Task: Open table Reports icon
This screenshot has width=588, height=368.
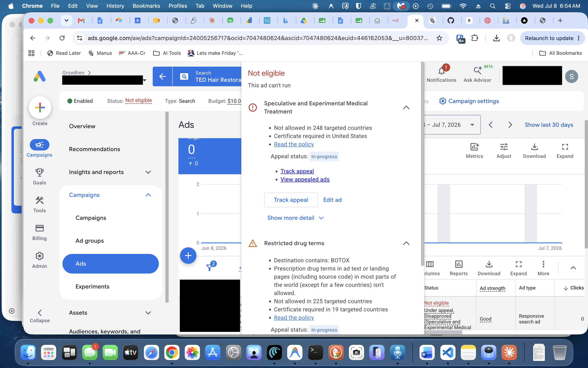Action: point(459,264)
